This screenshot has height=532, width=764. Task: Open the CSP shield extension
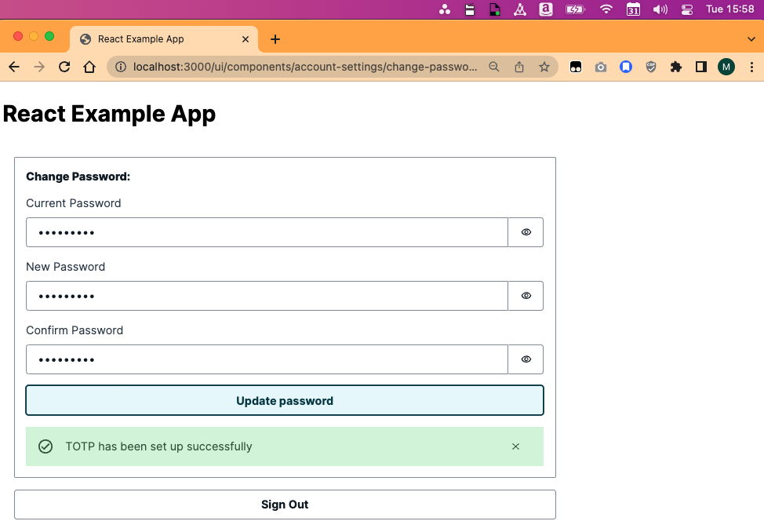point(651,67)
